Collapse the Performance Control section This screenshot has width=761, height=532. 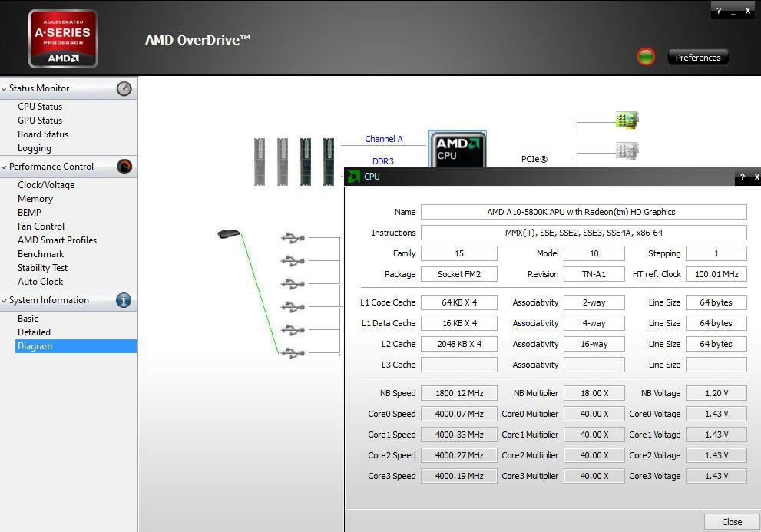(x=4, y=167)
